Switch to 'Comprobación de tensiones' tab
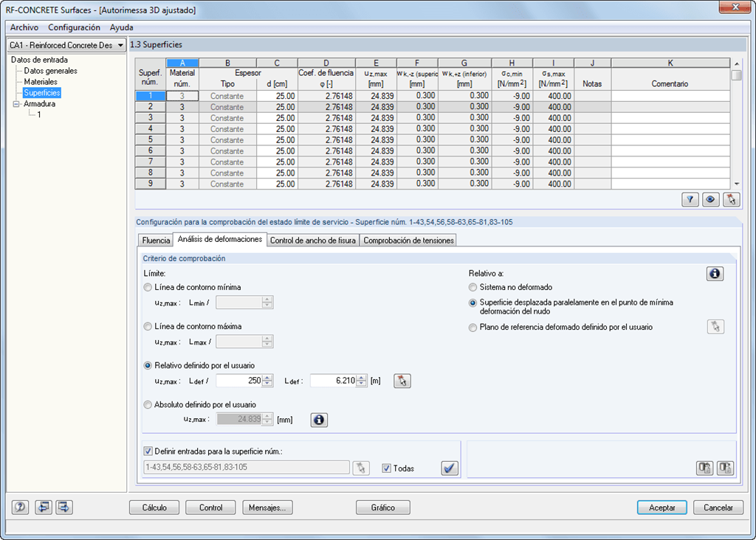 tap(408, 240)
